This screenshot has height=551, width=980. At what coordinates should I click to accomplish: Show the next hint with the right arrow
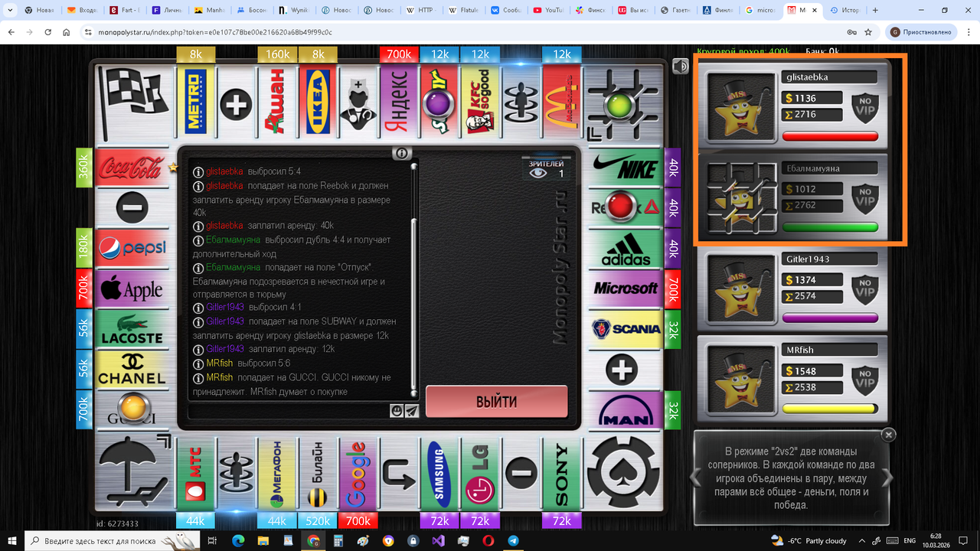887,478
